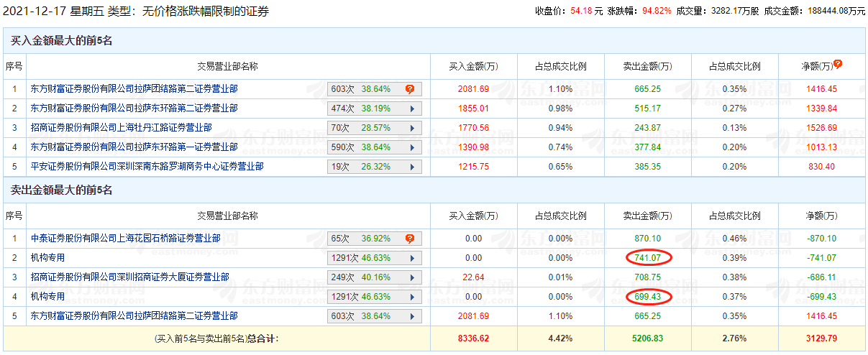
Task: Open 东方财富证券拉萨东环路第二证券营业部 link
Action: tap(134, 109)
